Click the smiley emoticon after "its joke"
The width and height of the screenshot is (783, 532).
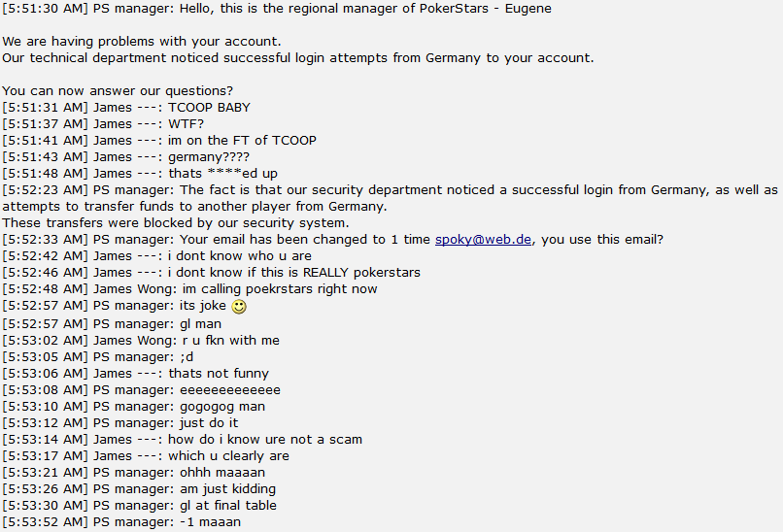[x=239, y=307]
